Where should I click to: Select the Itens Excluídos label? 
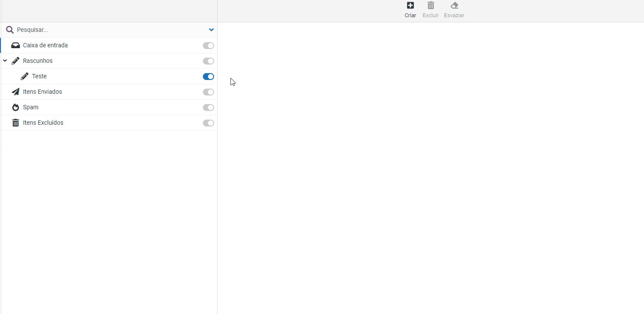pos(43,123)
